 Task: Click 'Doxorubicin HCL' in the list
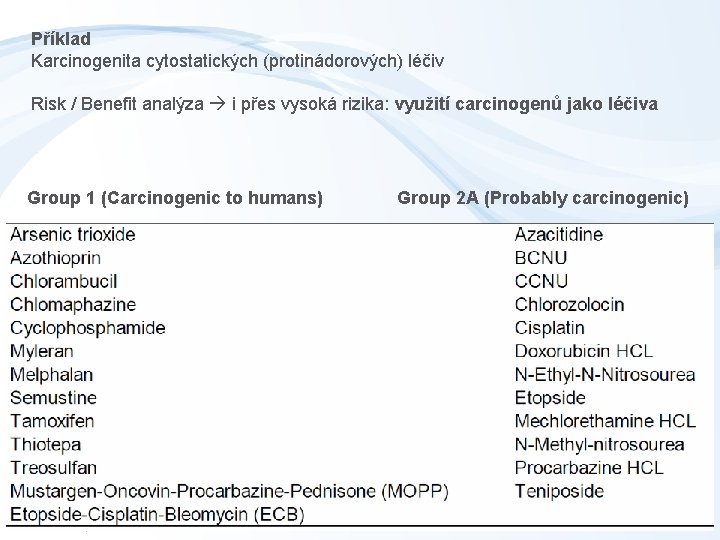click(x=584, y=351)
